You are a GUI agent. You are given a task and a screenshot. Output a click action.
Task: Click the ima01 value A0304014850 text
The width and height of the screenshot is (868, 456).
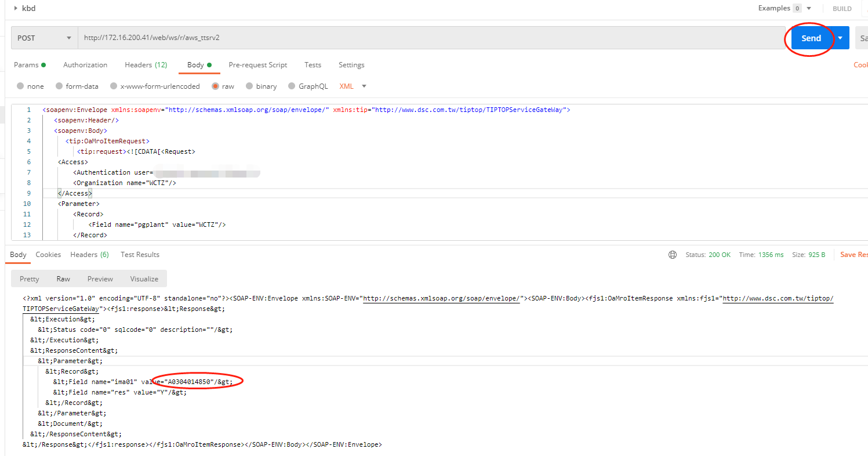189,382
